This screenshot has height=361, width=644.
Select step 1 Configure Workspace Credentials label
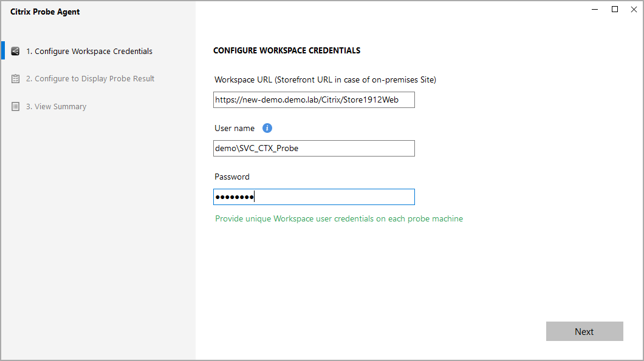click(89, 52)
